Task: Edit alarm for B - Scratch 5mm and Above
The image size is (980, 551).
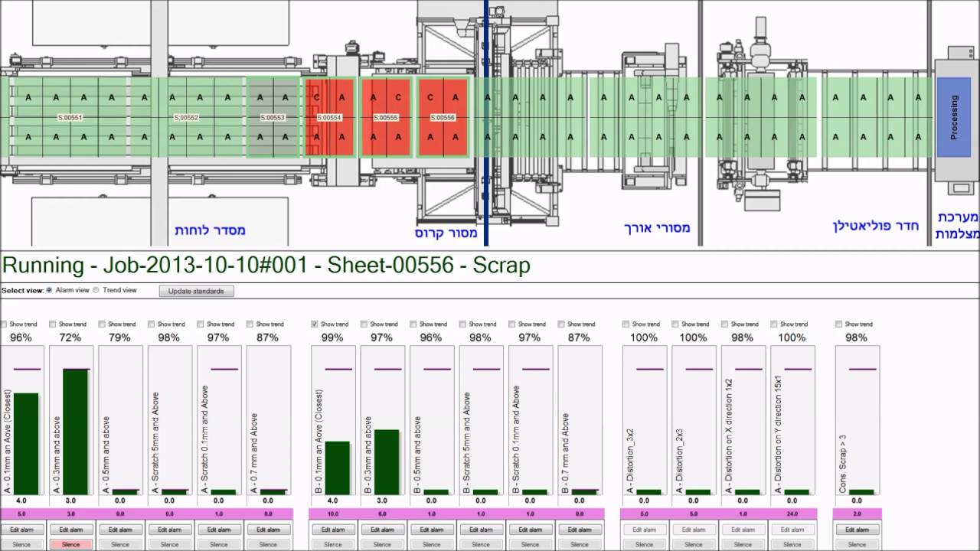Action: pos(480,530)
